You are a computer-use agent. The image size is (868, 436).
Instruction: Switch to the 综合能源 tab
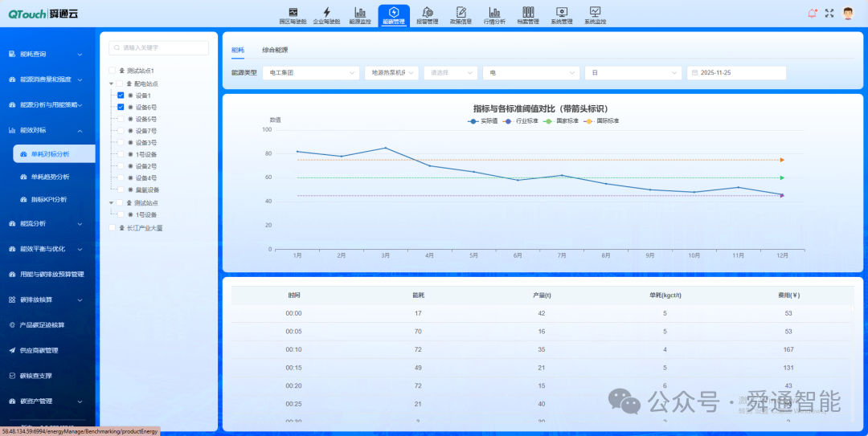275,50
